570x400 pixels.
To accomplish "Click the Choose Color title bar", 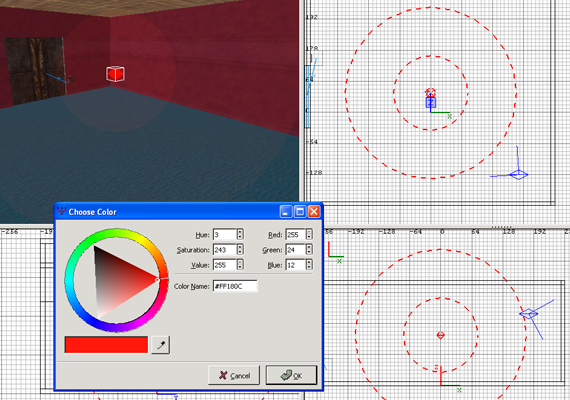I will 188,211.
